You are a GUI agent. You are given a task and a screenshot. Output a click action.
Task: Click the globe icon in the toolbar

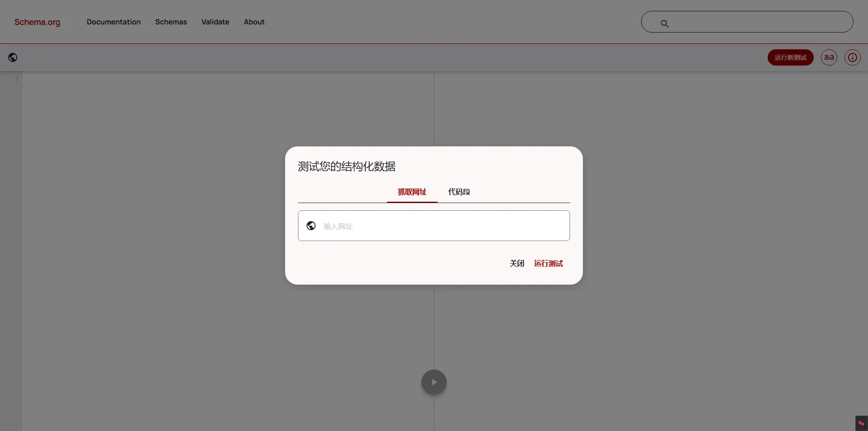13,57
